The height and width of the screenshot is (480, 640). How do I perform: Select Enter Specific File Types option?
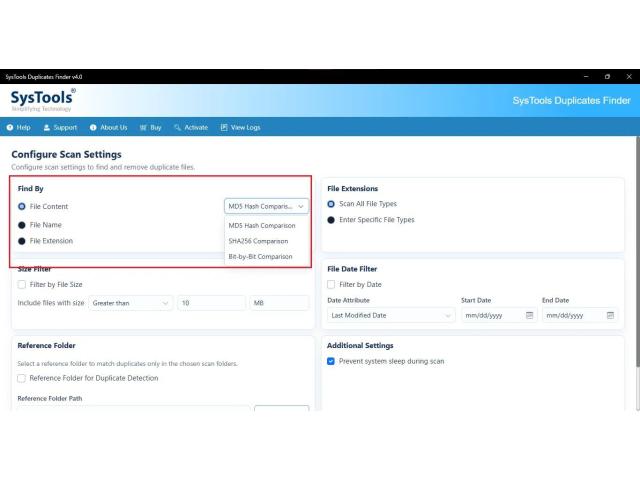tap(331, 220)
